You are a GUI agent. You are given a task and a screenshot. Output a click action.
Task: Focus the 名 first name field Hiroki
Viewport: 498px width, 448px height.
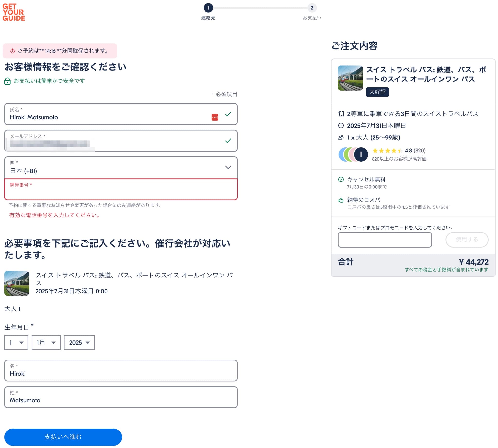tap(121, 370)
